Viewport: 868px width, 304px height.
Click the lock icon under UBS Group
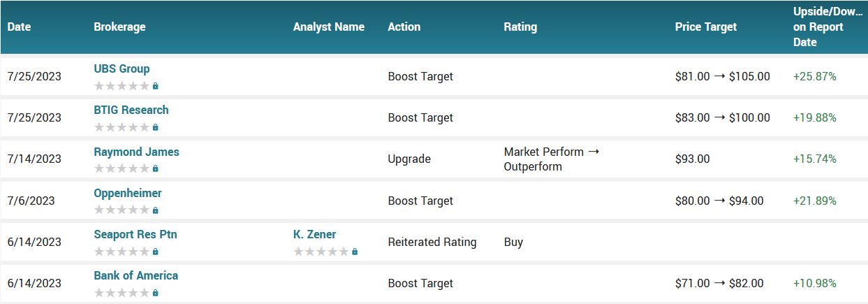tap(156, 86)
